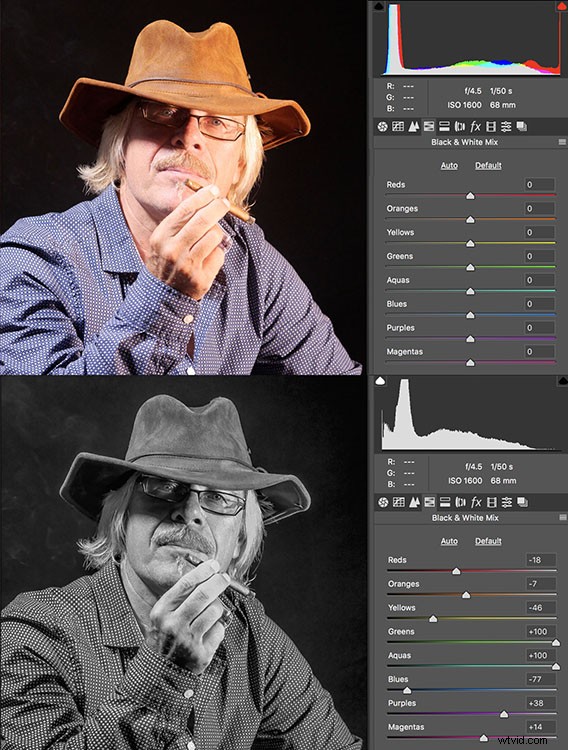
Task: Open the Detail sharpening triangles icon in the grayscale-histogram panel
Action: pyautogui.click(x=414, y=502)
